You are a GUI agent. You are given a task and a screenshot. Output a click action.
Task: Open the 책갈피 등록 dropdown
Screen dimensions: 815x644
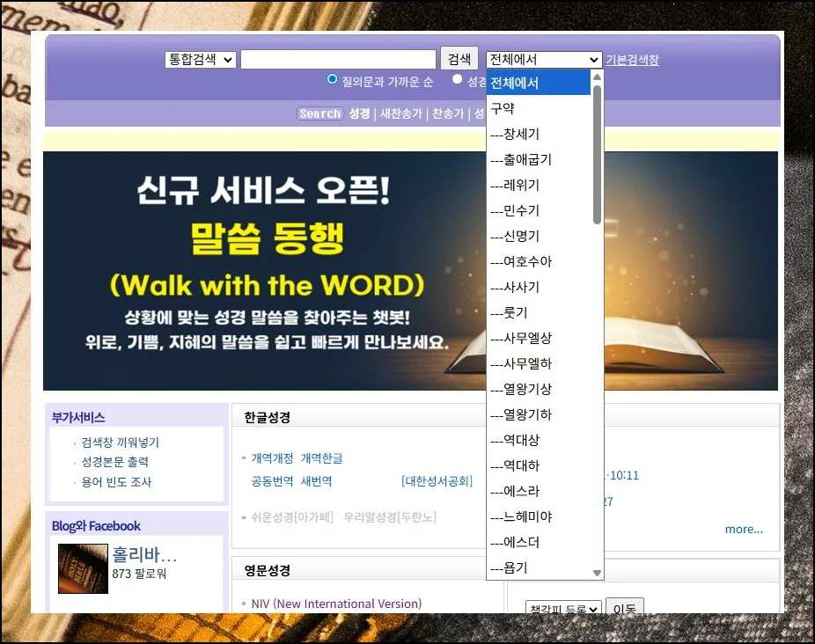[x=563, y=609]
